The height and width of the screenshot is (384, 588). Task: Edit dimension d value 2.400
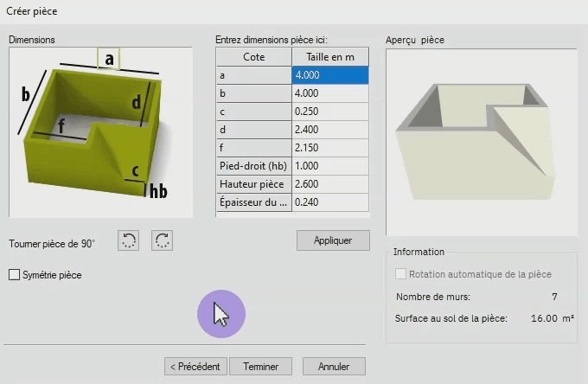click(x=330, y=130)
